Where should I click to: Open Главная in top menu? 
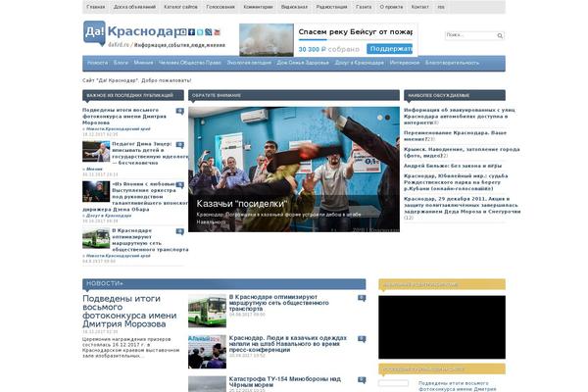[x=96, y=7]
